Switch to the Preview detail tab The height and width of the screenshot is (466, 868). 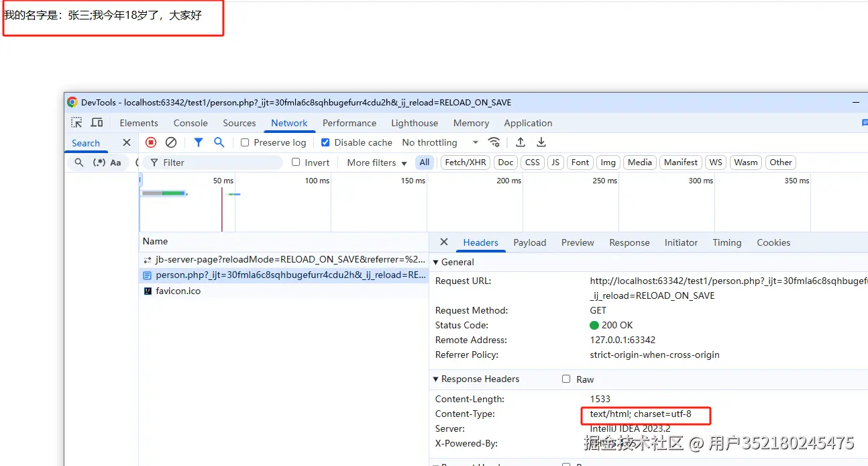tap(578, 242)
